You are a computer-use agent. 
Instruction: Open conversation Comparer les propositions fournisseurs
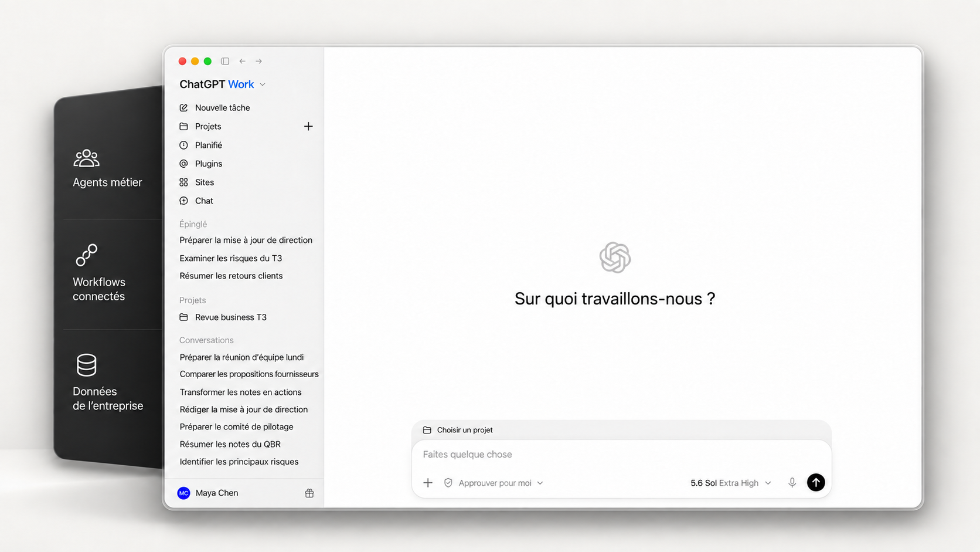[x=249, y=374]
